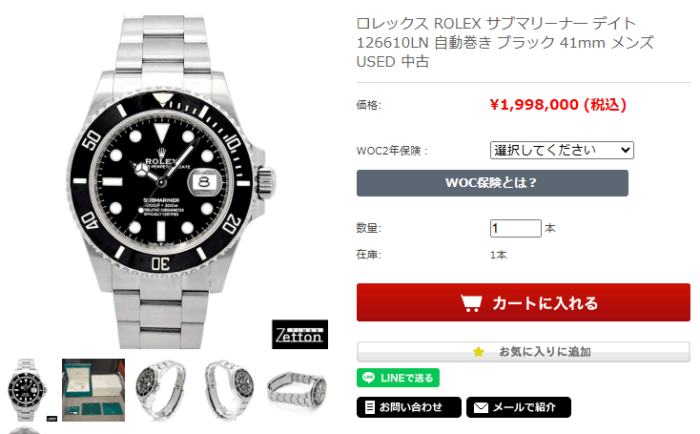
Task: Select the bracelet clasp view thumbnail
Action: 297,391
